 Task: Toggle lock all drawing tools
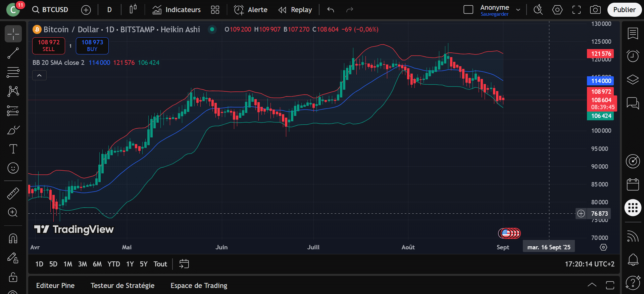pos(13,277)
